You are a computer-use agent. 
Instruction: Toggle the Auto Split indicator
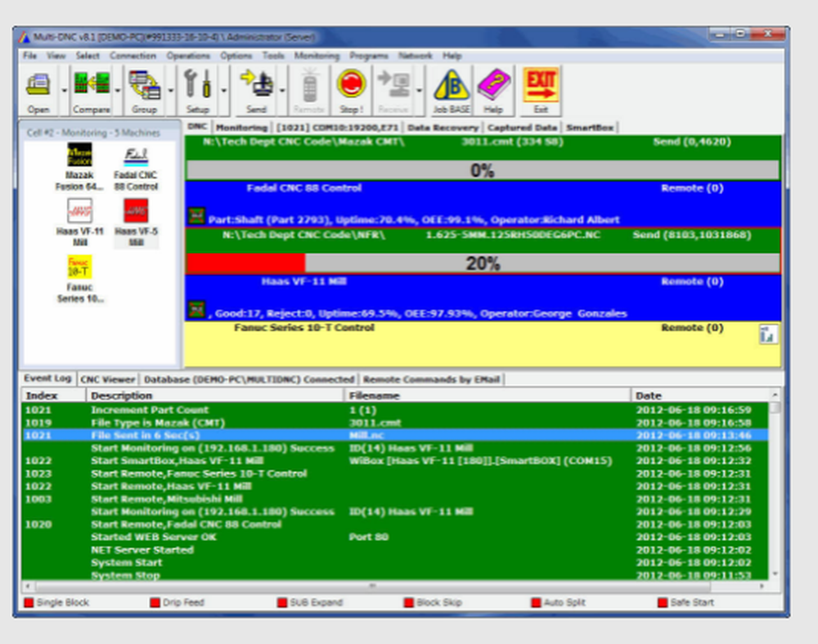click(537, 603)
